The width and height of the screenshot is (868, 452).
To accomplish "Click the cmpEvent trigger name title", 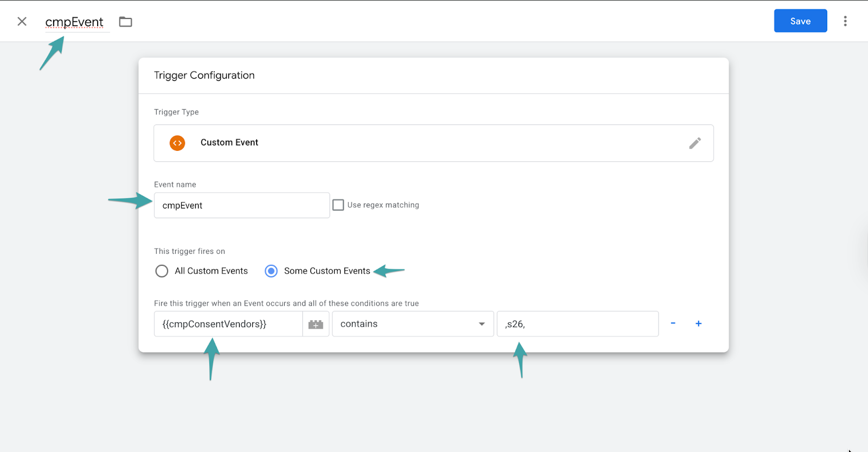I will [74, 22].
